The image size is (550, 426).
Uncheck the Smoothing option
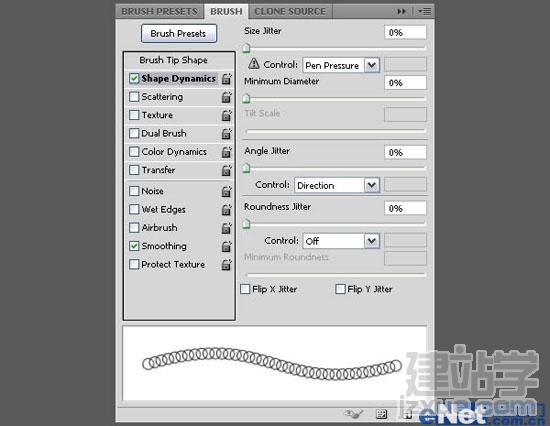point(134,246)
